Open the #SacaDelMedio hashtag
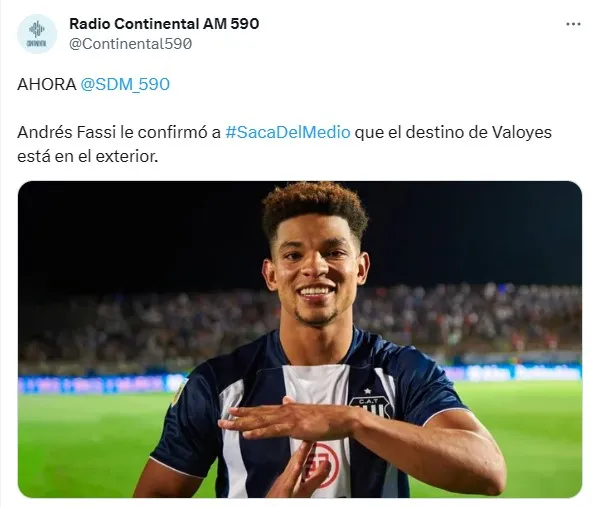 tap(288, 132)
